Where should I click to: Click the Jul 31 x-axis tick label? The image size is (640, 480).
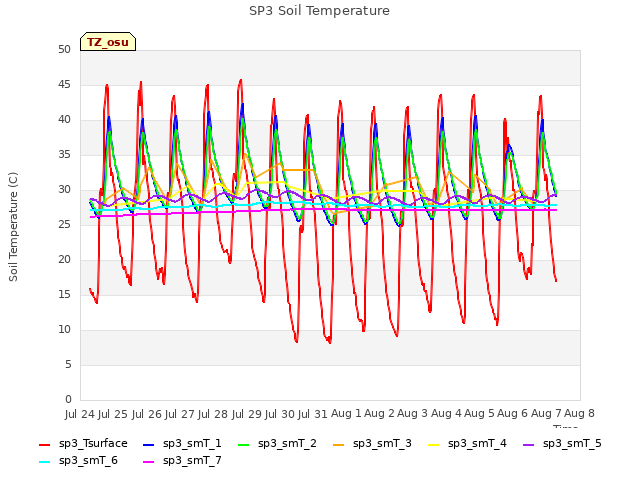click(x=313, y=414)
